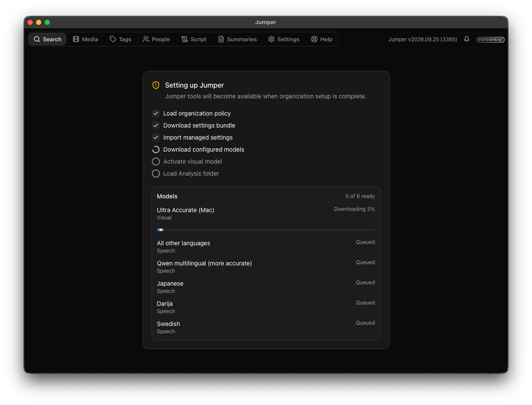This screenshot has height=405, width=532.
Task: Click the ENTERPRISE badge
Action: pos(490,40)
